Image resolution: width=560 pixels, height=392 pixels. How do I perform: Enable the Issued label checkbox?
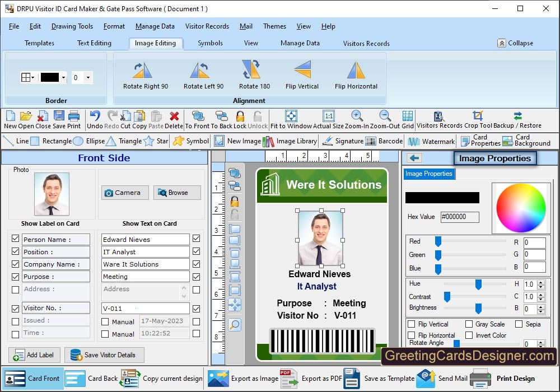pyautogui.click(x=15, y=321)
